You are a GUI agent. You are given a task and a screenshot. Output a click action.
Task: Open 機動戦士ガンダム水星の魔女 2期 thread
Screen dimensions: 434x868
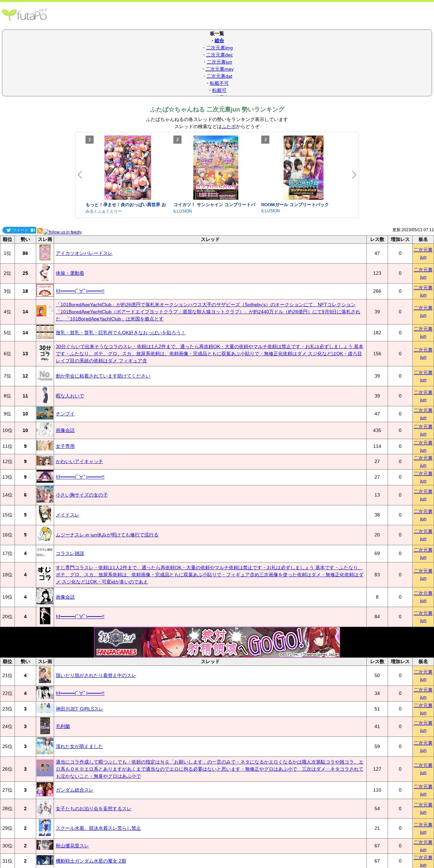click(91, 861)
